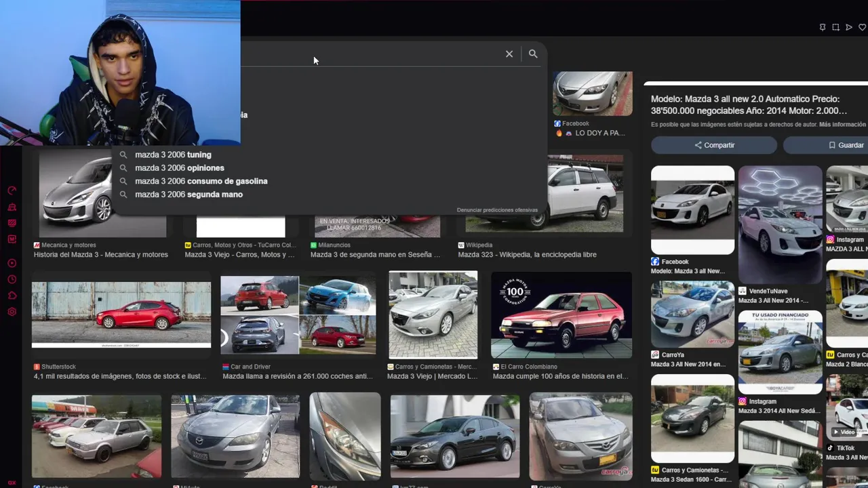Click the Guardar button
This screenshot has height=488, width=868.
coord(825,145)
